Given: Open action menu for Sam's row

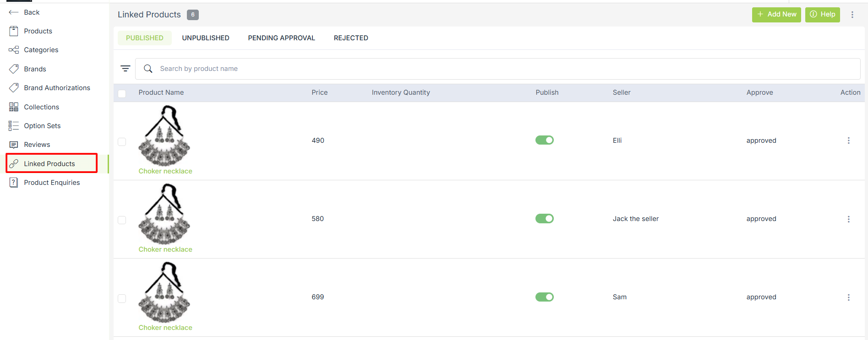Looking at the screenshot, I should [x=848, y=297].
